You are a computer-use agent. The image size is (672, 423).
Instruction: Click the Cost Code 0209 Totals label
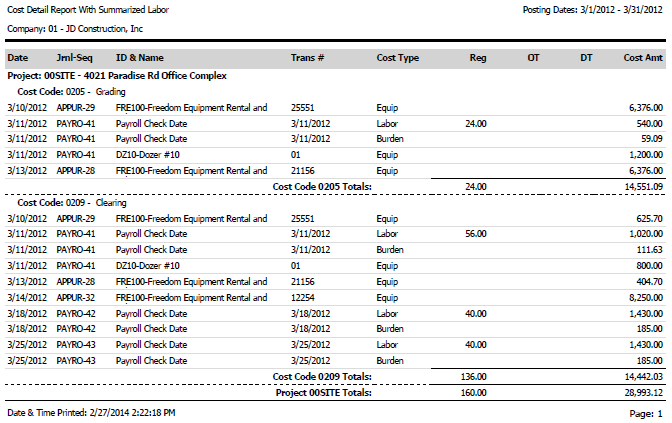pyautogui.click(x=322, y=377)
